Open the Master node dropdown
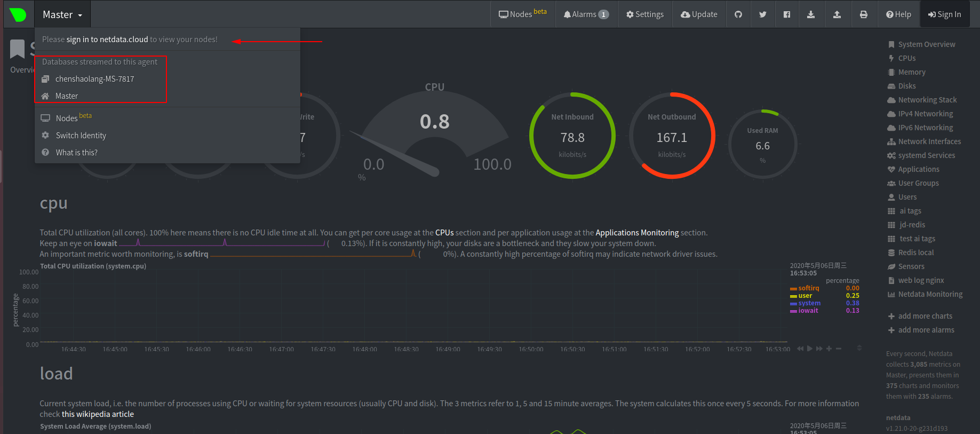This screenshot has height=434, width=980. click(x=62, y=14)
